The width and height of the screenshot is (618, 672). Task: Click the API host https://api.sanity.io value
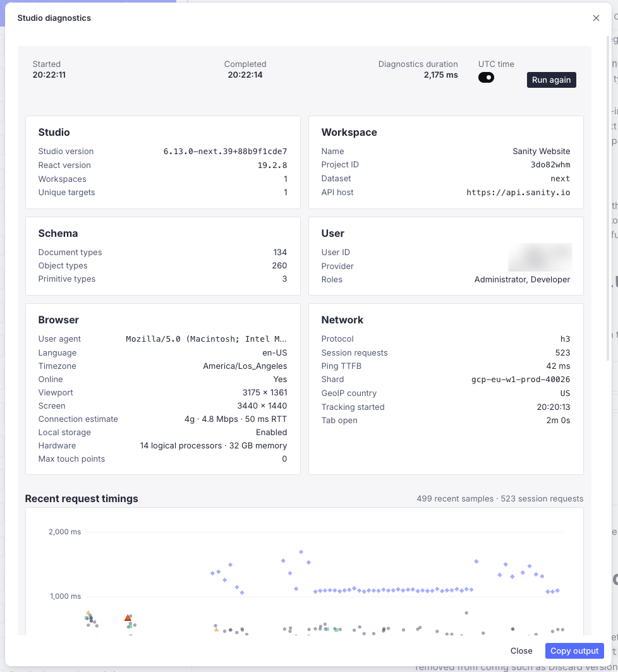tap(518, 193)
